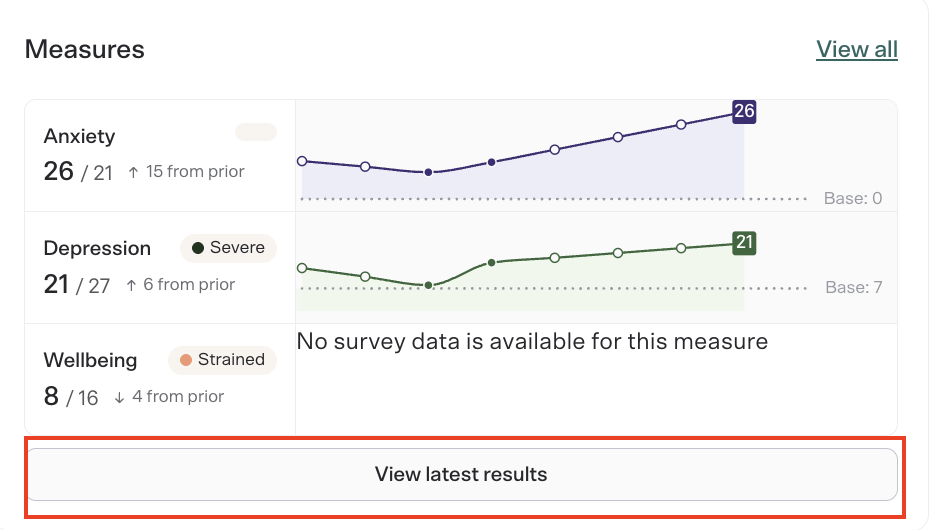Click the Strained status badge for Wellbeing
The image size is (932, 530).
click(222, 360)
